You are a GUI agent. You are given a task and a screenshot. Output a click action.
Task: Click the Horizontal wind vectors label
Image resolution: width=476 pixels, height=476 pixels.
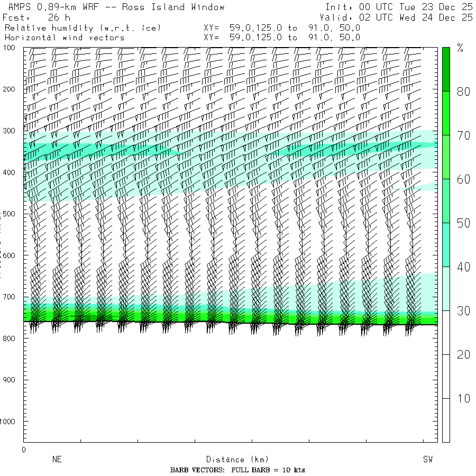click(65, 38)
